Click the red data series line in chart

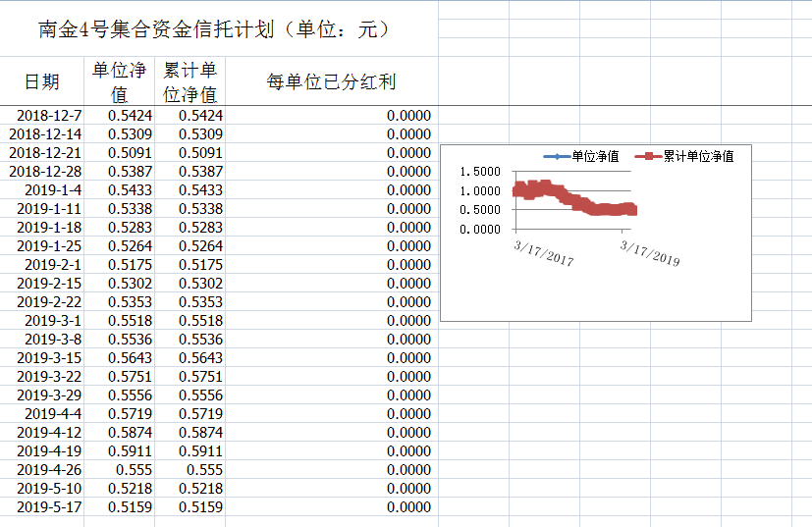[574, 199]
